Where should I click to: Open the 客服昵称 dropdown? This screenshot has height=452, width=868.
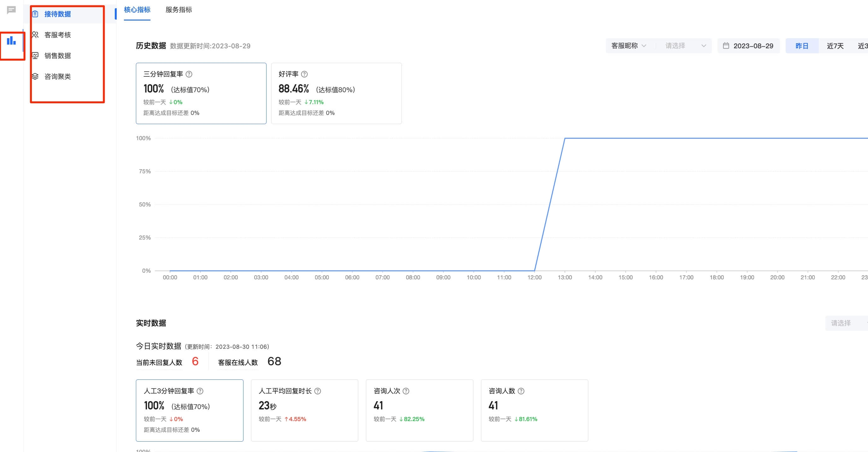[629, 45]
